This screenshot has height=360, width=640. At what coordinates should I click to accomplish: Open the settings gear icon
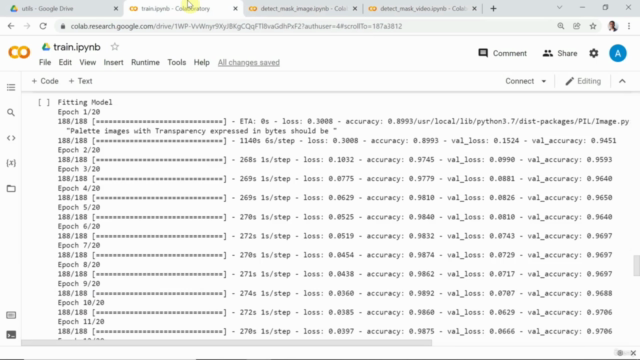(593, 53)
